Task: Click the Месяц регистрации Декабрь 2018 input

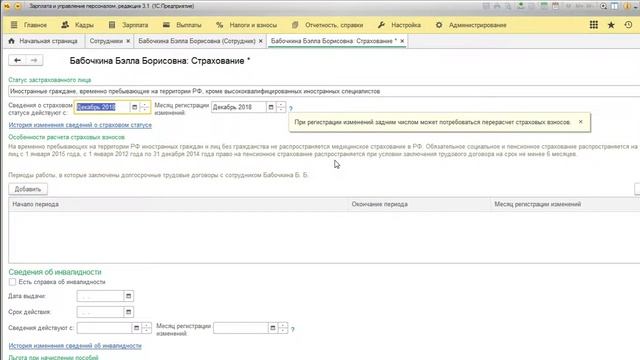Action: 239,107
